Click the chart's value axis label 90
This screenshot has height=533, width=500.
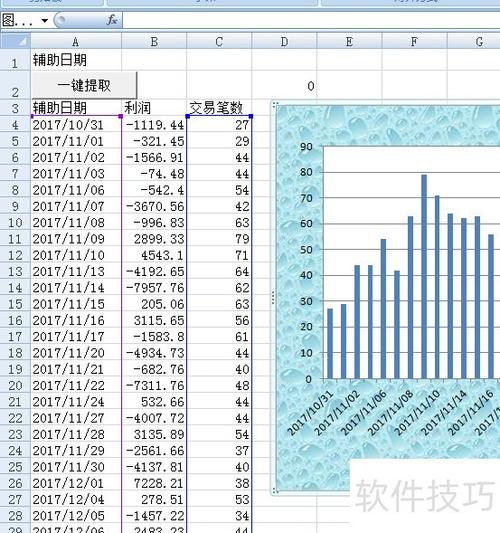coord(306,147)
